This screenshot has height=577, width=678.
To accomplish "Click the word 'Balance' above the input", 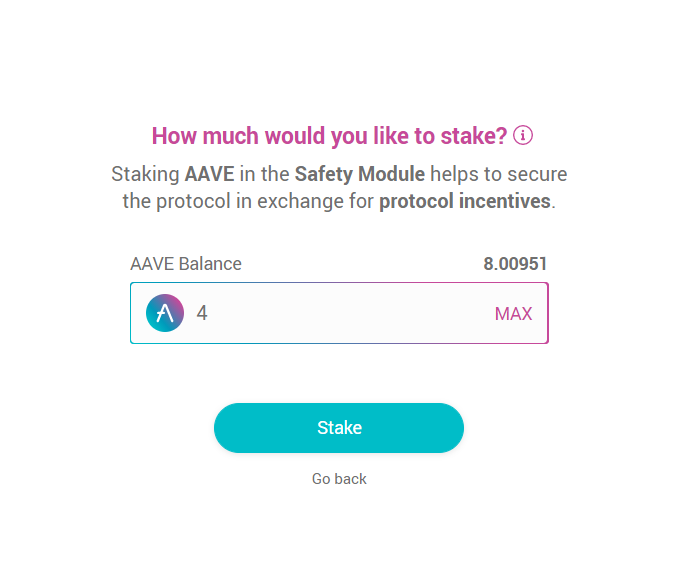I will pos(210,264).
